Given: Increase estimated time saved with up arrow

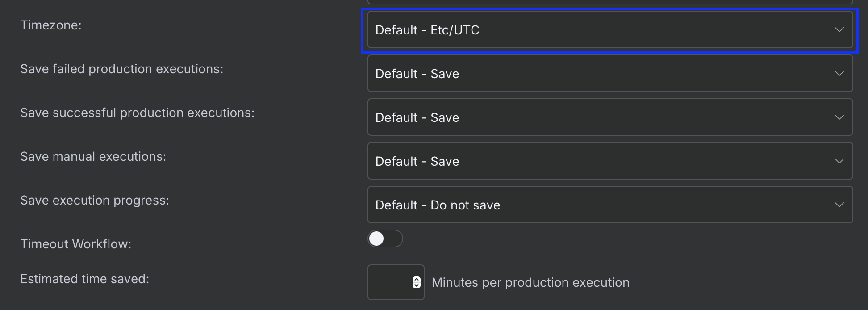Looking at the screenshot, I should click(x=417, y=280).
